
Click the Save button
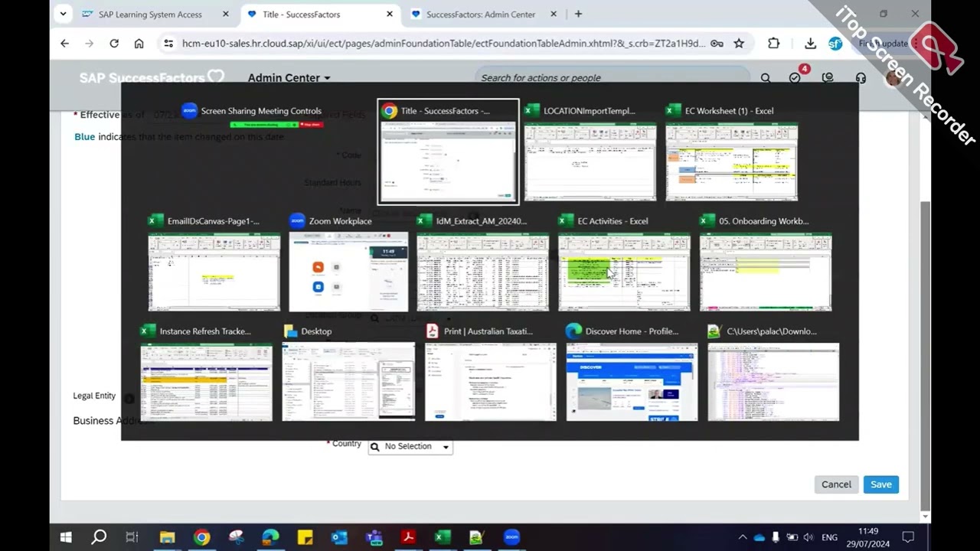click(880, 484)
